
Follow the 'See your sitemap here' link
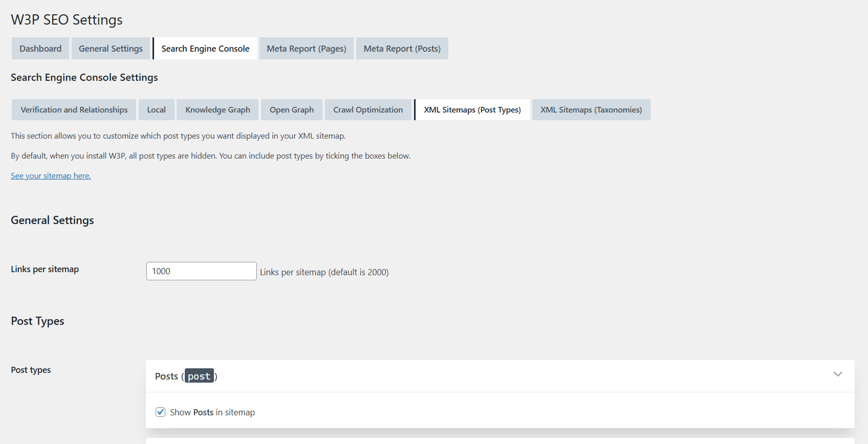point(51,176)
